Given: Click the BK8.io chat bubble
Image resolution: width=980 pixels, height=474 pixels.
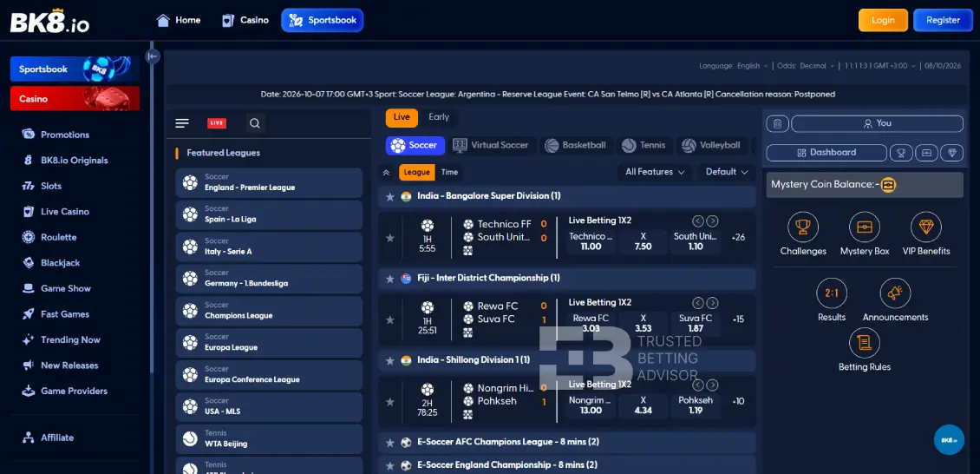Looking at the screenshot, I should (x=949, y=439).
